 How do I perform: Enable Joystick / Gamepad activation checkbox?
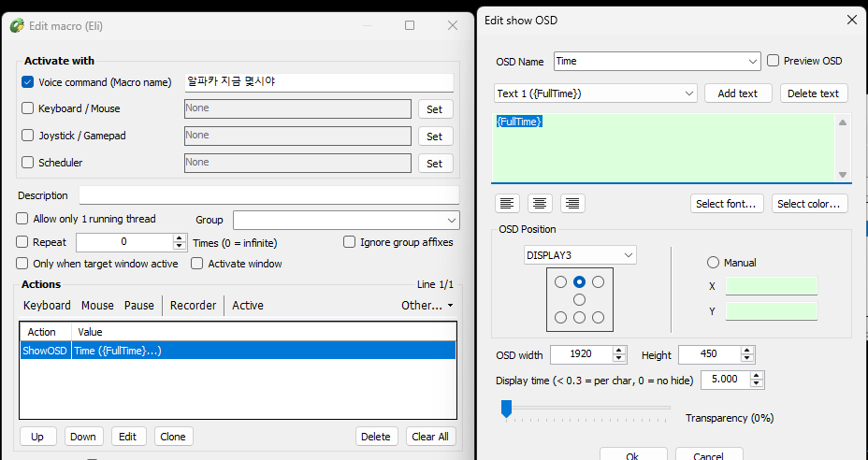(28, 136)
